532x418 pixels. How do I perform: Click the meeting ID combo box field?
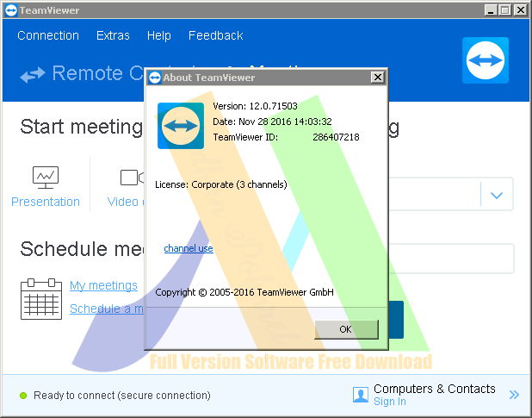(x=451, y=194)
